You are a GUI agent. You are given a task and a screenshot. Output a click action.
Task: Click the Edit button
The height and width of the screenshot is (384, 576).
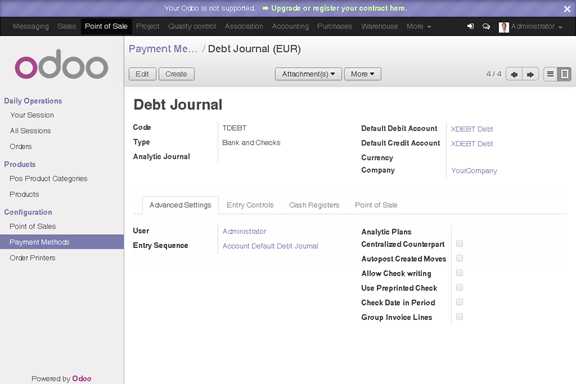(x=142, y=74)
